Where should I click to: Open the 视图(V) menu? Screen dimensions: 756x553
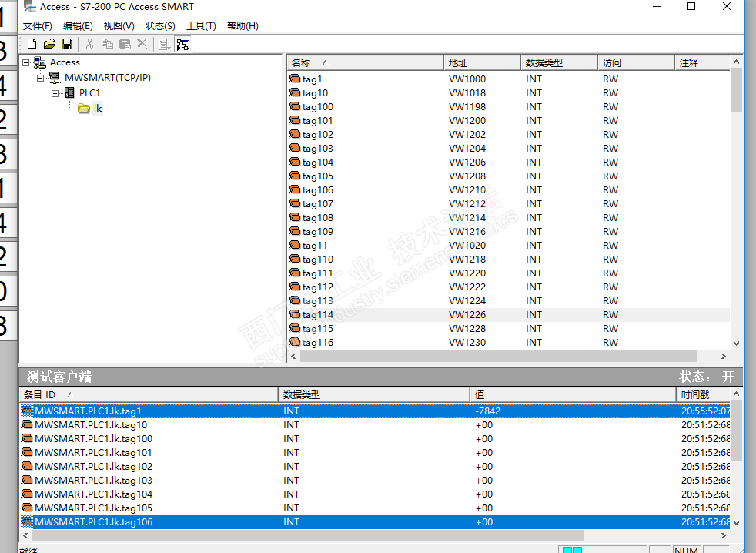[x=119, y=26]
